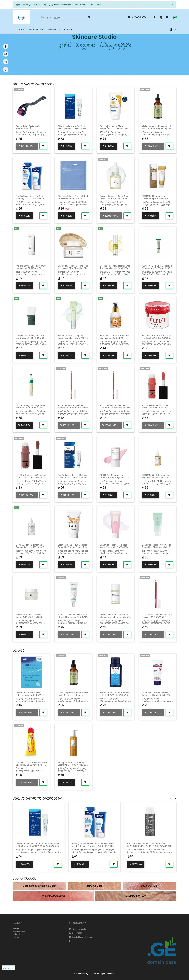The image size is (189, 980).
Task: Dismiss the free delivery announcement banner
Action: 172,5
